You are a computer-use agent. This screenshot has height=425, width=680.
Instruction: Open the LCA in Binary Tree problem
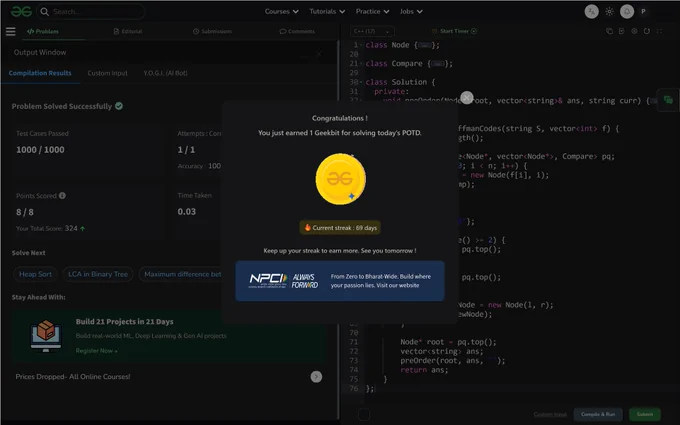pos(98,274)
